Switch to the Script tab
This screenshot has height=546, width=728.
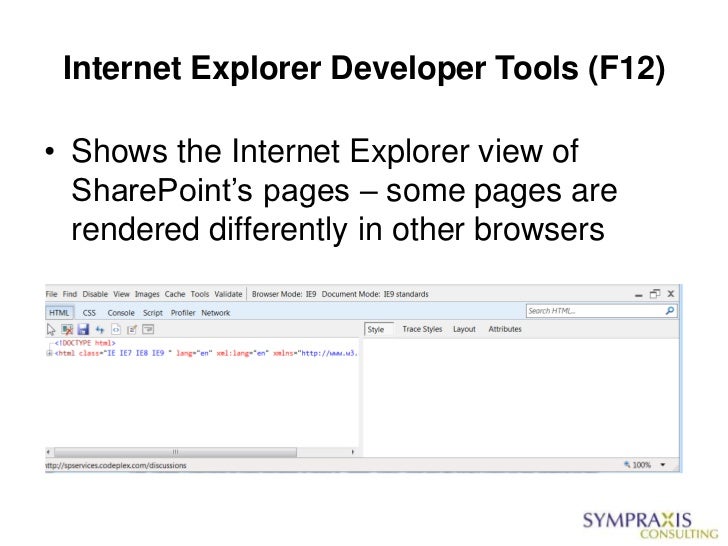[153, 313]
